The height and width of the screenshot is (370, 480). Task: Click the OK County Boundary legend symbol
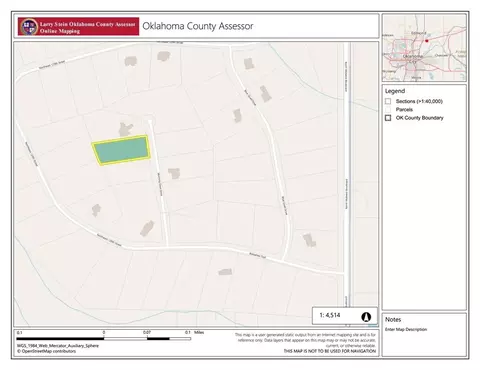coord(388,118)
